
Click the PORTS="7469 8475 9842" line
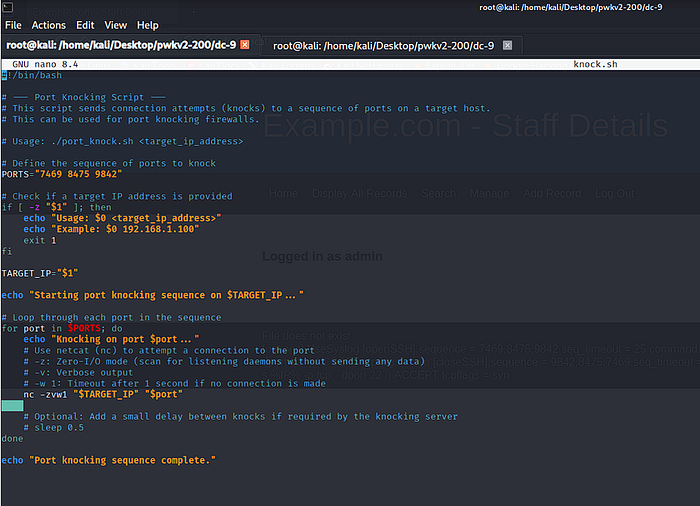coord(62,174)
